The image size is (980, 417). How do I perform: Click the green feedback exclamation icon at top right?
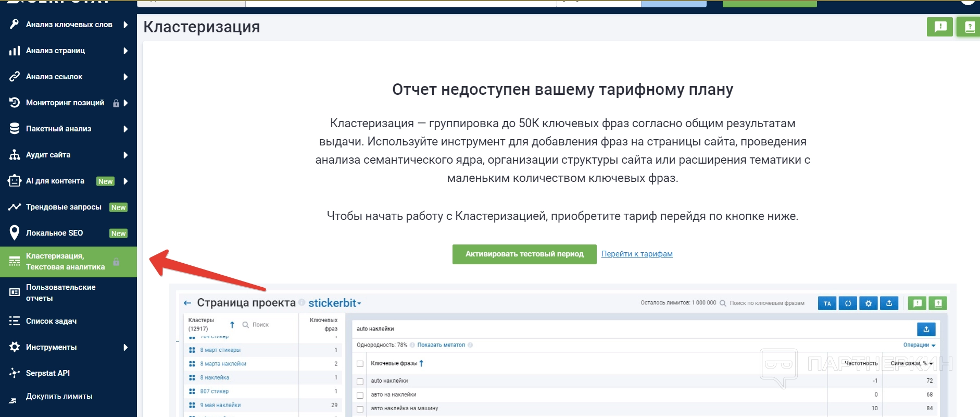tap(940, 27)
